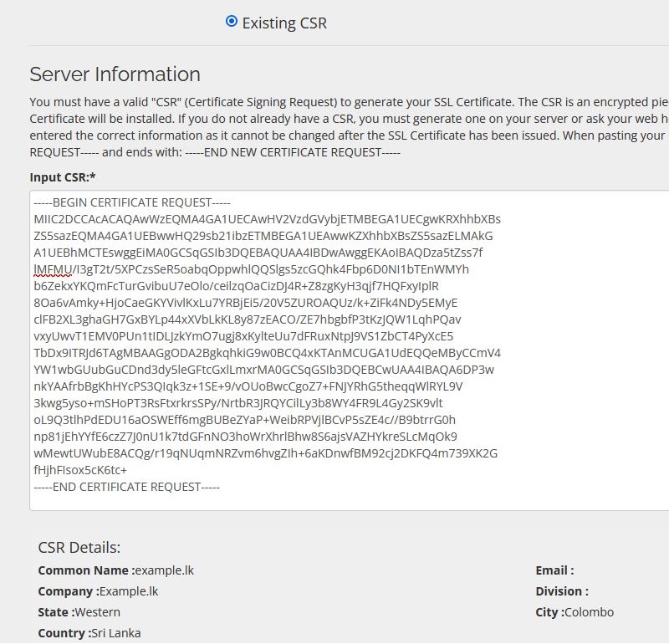This screenshot has width=669, height=644.
Task: Click the CSR line starting with MIIC2DCC
Action: [267, 219]
